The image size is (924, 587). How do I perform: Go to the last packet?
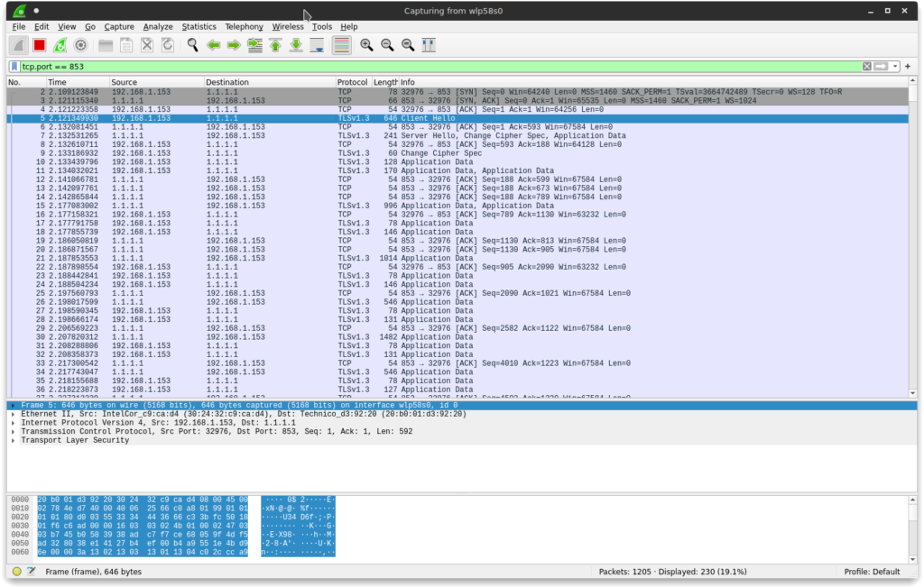[x=296, y=44]
